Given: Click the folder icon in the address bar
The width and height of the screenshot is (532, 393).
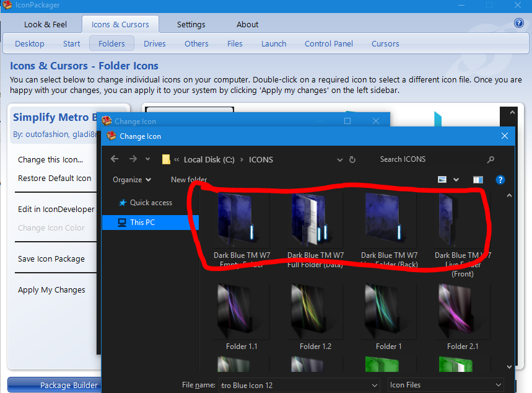Looking at the screenshot, I should point(165,159).
